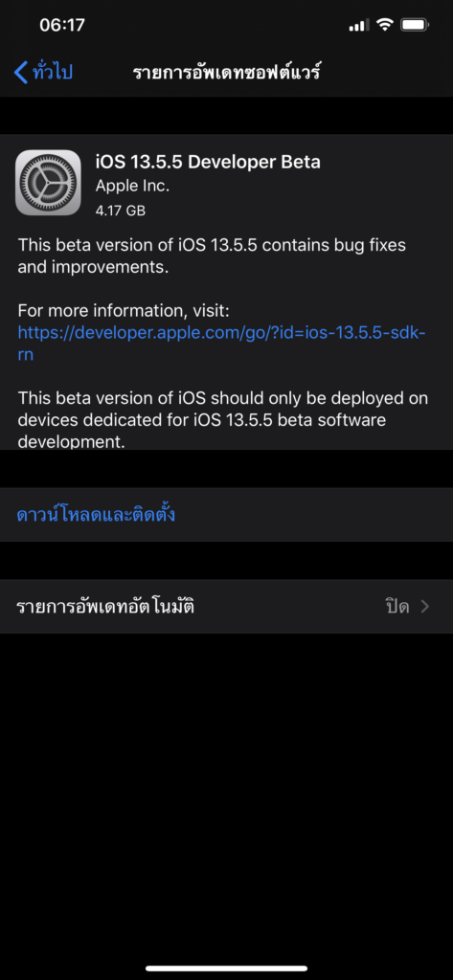Go back to ทั่วไป settings

43,73
